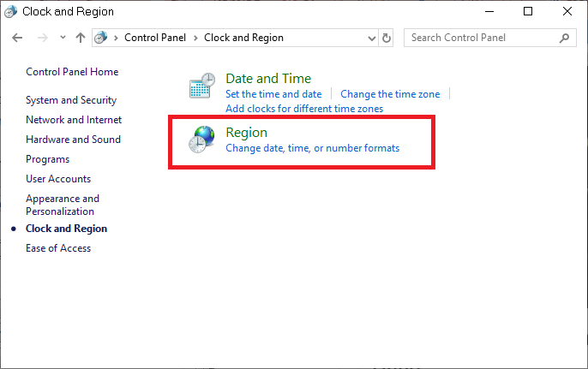Click the Back arrow navigation button
This screenshot has height=369, width=588.
[x=17, y=38]
